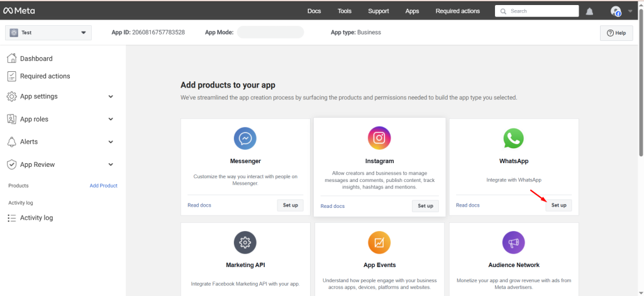Open the profile avatar account menu
Viewport: 644px width, 296px height.
coord(616,11)
